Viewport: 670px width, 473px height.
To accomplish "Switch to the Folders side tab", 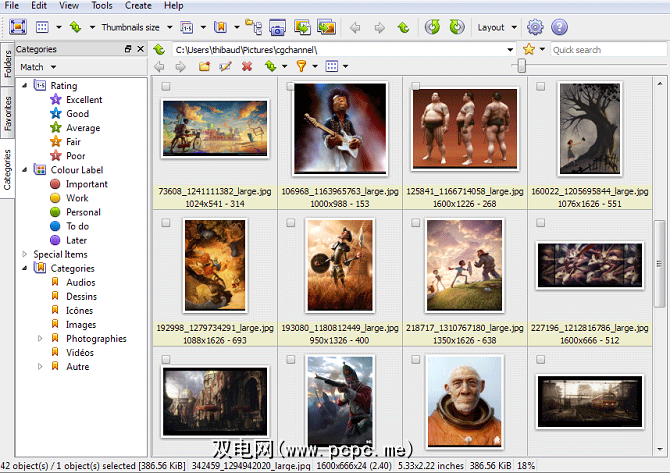I will [7, 66].
